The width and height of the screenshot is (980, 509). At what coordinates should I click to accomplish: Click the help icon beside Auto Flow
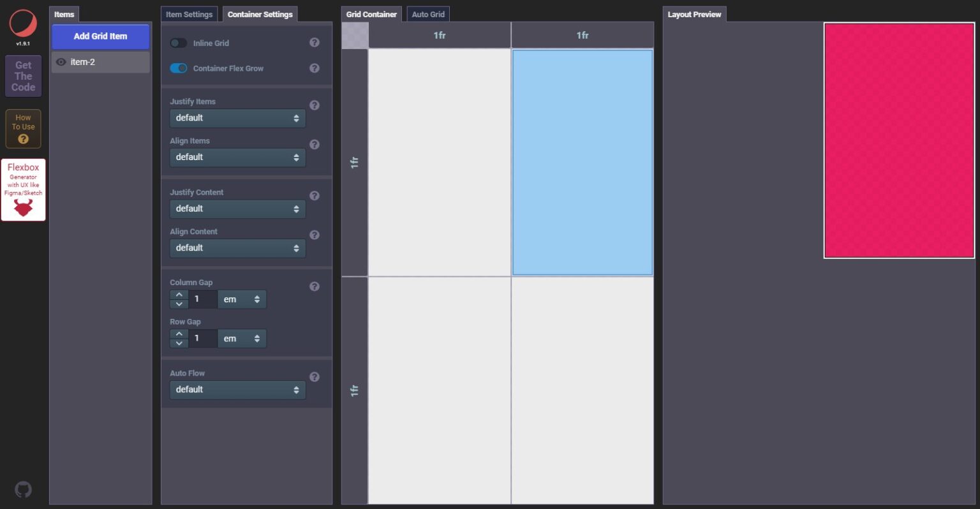tap(314, 377)
